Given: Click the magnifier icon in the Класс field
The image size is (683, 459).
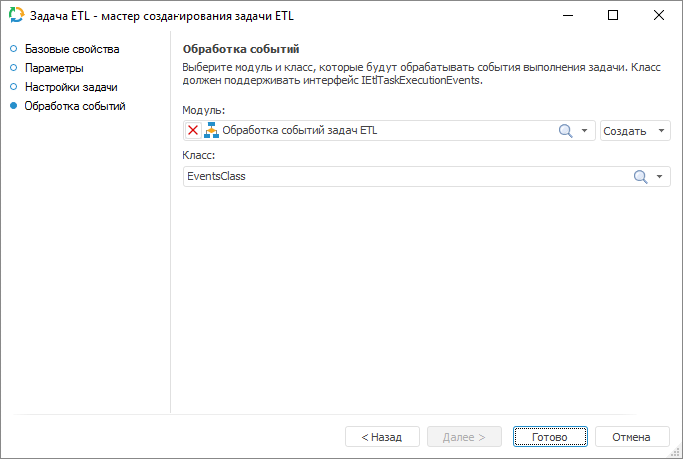Looking at the screenshot, I should click(641, 176).
